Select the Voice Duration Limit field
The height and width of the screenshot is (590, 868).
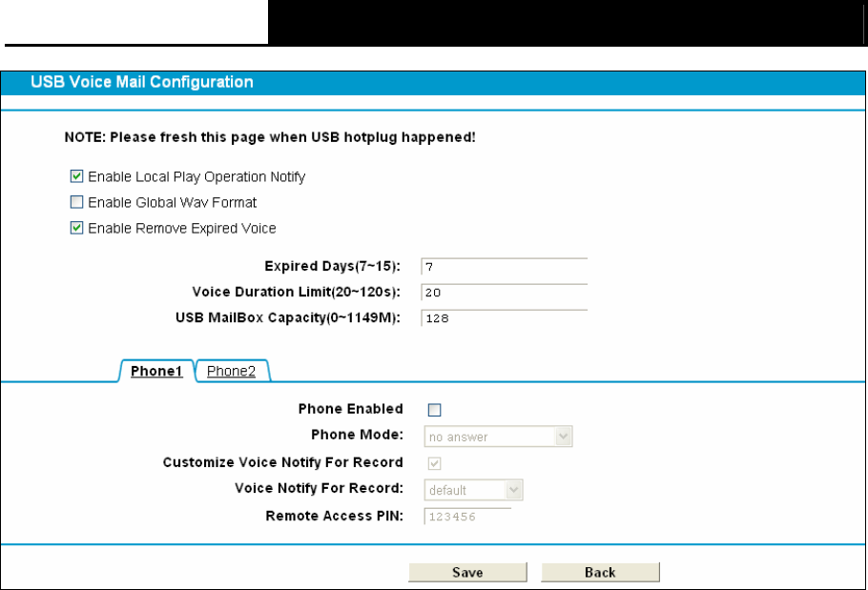tap(504, 292)
